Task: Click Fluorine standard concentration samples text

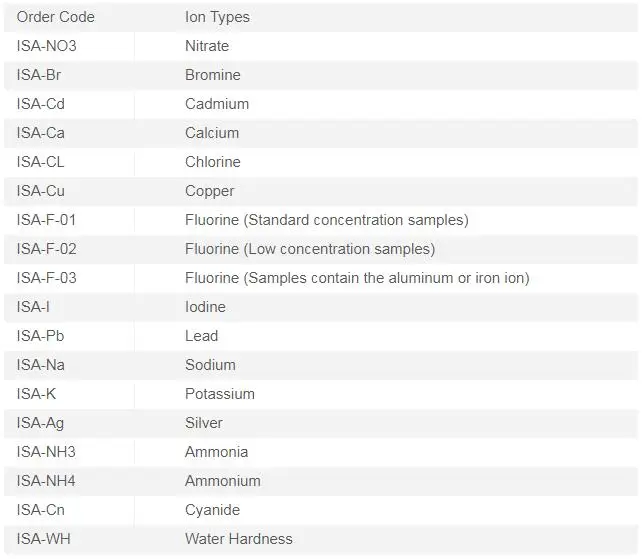Action: 327,220
